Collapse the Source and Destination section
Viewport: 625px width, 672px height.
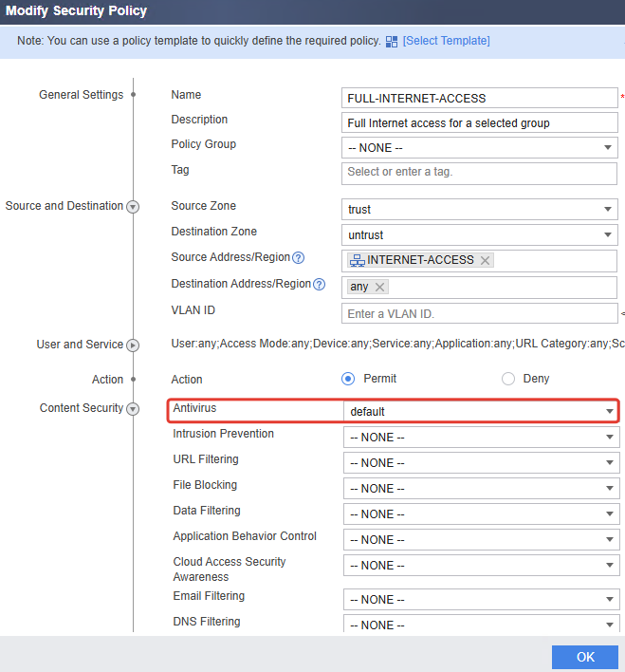(x=133, y=207)
